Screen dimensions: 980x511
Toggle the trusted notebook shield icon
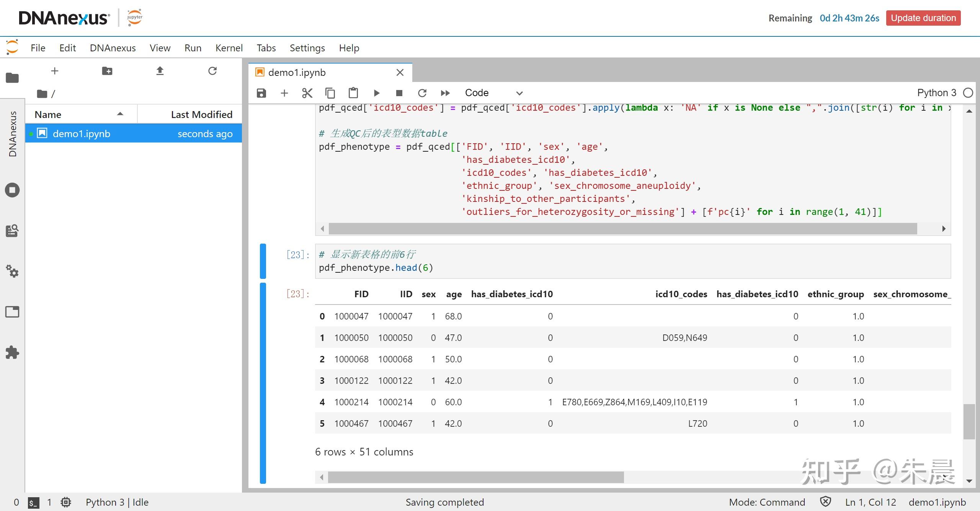coord(826,502)
